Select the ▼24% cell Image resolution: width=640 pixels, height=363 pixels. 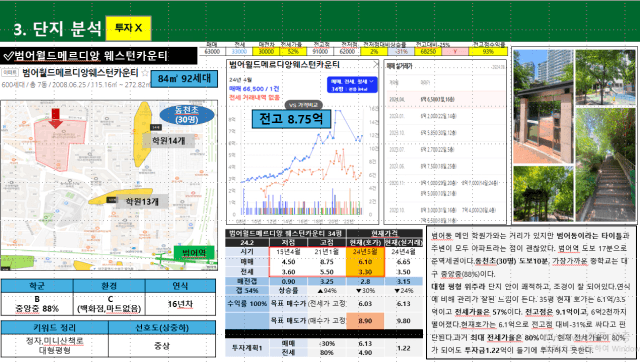(403, 291)
